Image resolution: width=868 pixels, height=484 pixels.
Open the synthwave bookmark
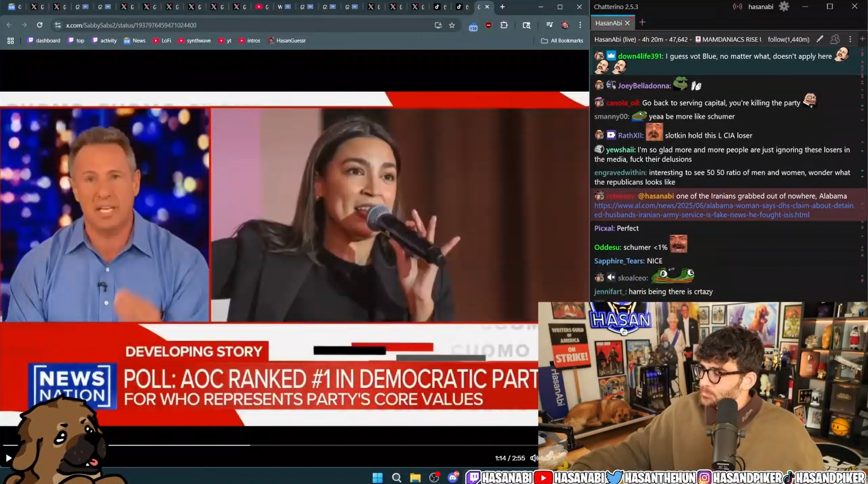pos(194,40)
